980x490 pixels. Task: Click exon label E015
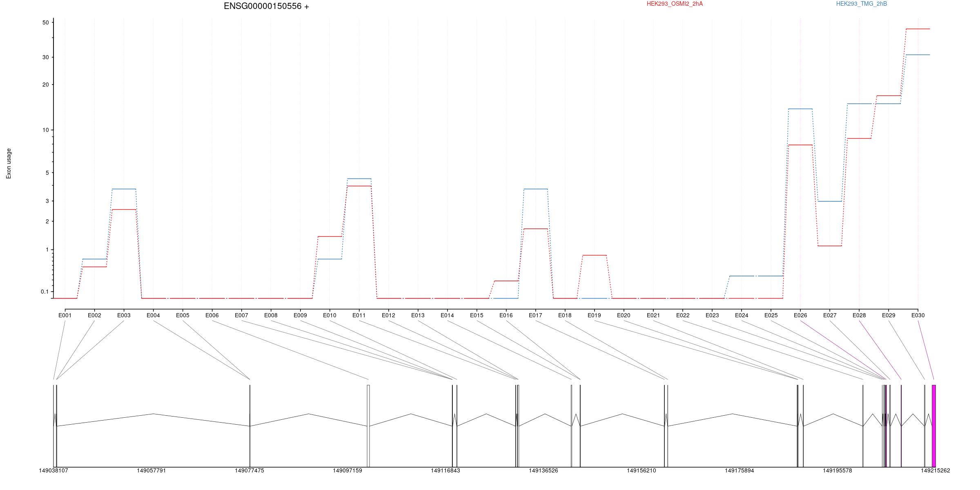477,315
